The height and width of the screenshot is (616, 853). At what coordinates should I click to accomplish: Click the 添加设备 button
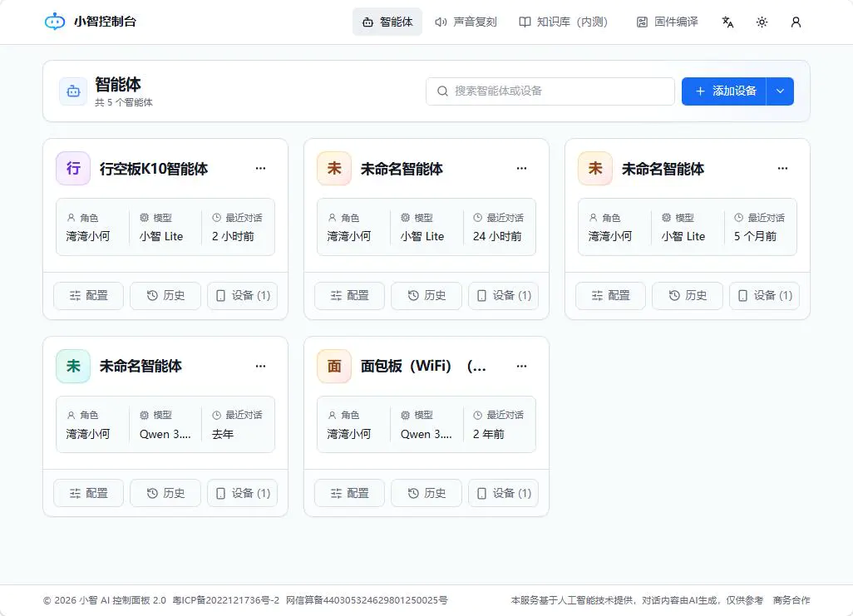(x=724, y=91)
